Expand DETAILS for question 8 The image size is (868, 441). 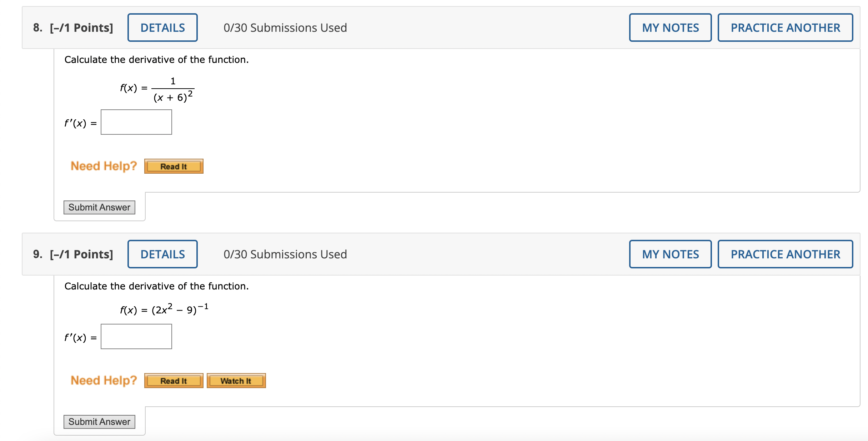(x=162, y=28)
